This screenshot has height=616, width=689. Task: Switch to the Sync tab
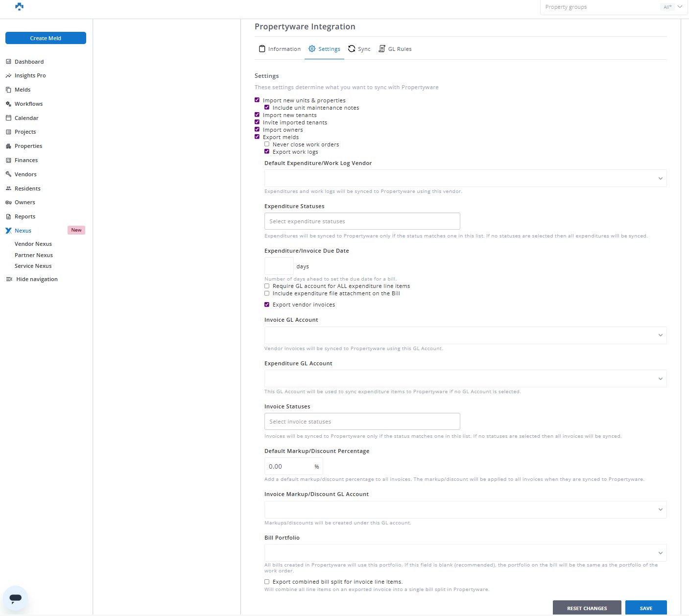click(x=359, y=49)
